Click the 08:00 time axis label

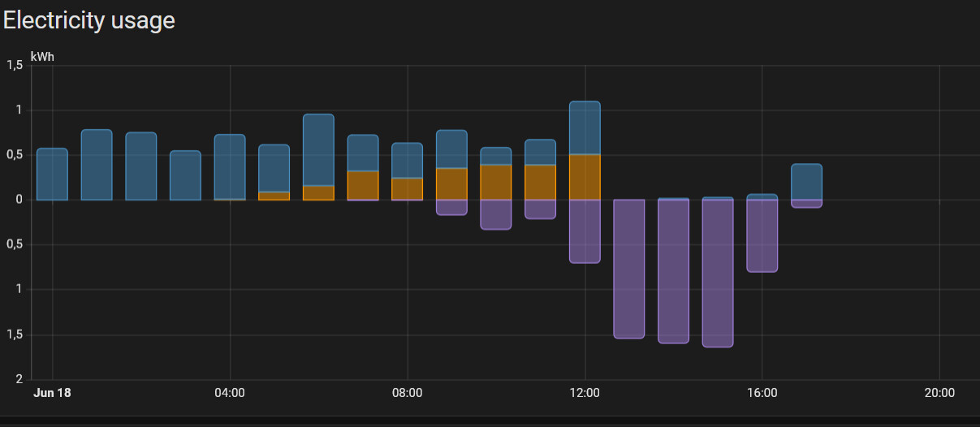pos(407,393)
